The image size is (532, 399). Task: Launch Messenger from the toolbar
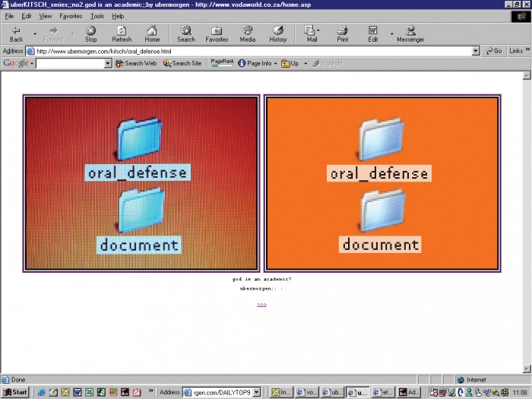point(410,34)
